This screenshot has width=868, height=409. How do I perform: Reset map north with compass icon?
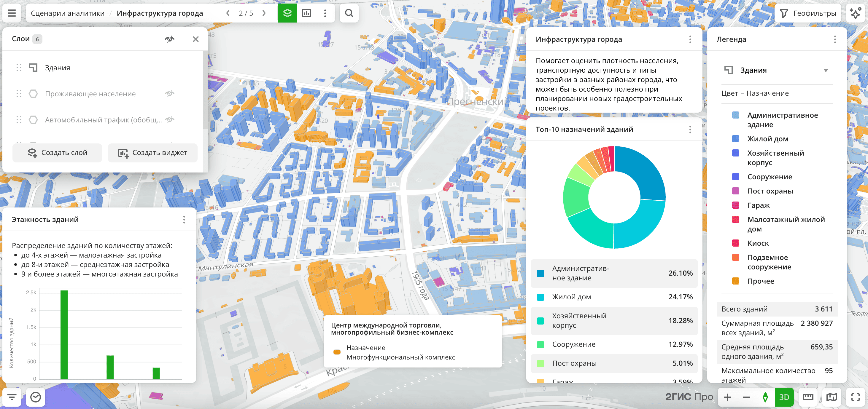coord(765,397)
